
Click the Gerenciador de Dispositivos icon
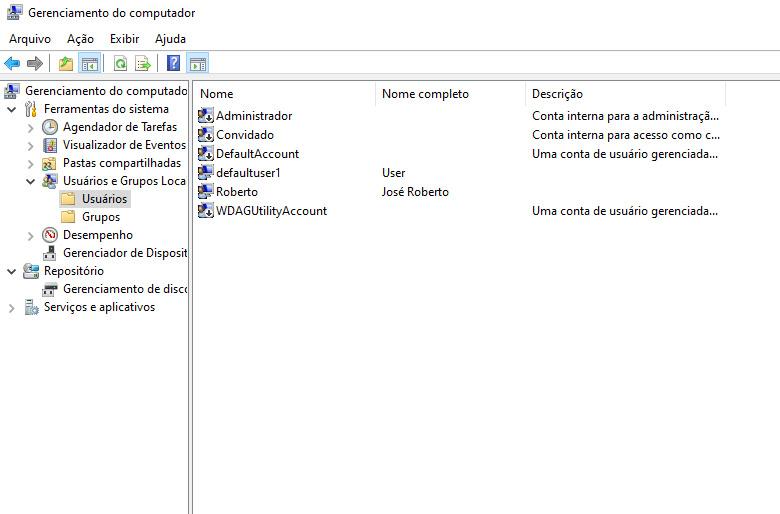pyautogui.click(x=49, y=253)
